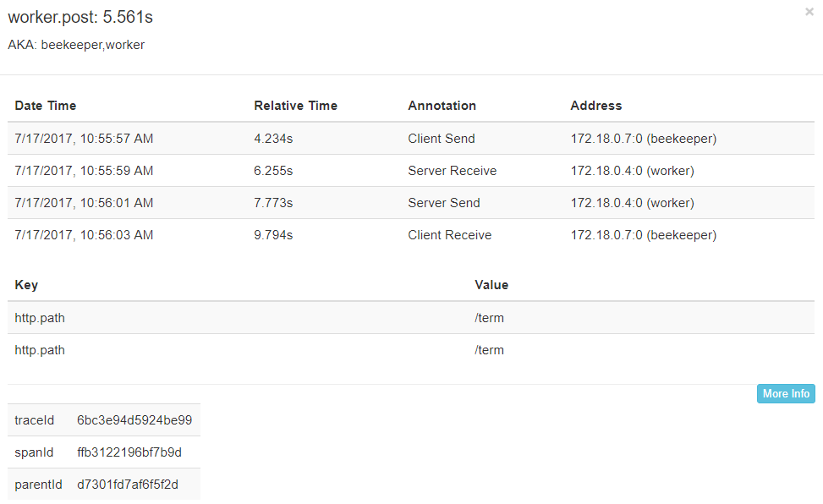Click the AKA: beekeeper,worker text
Viewport: 823px width, 504px height.
tap(76, 45)
